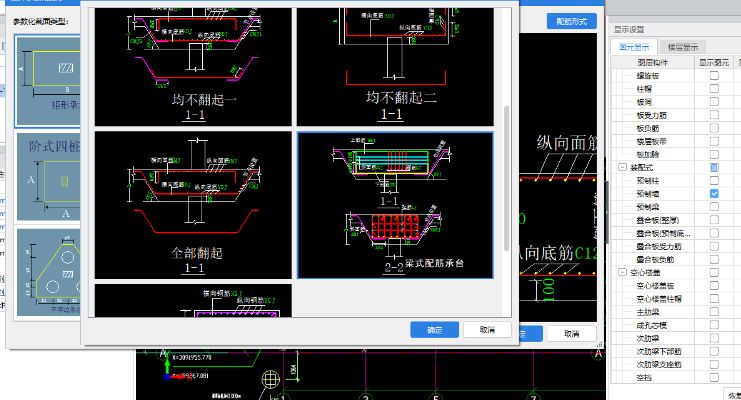The height and width of the screenshot is (400, 741).
Task: Choose the 全部翻起 reinforcement diagram
Action: 193,205
